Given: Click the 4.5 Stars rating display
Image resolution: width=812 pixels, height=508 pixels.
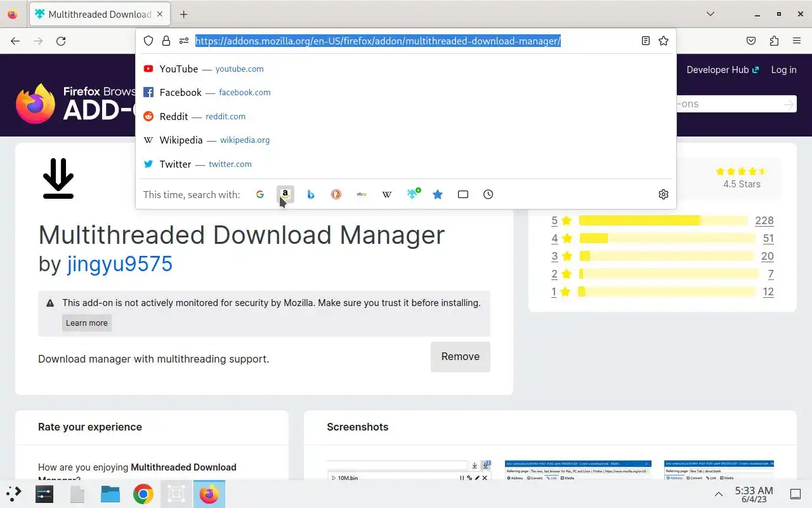Looking at the screenshot, I should pos(742,178).
